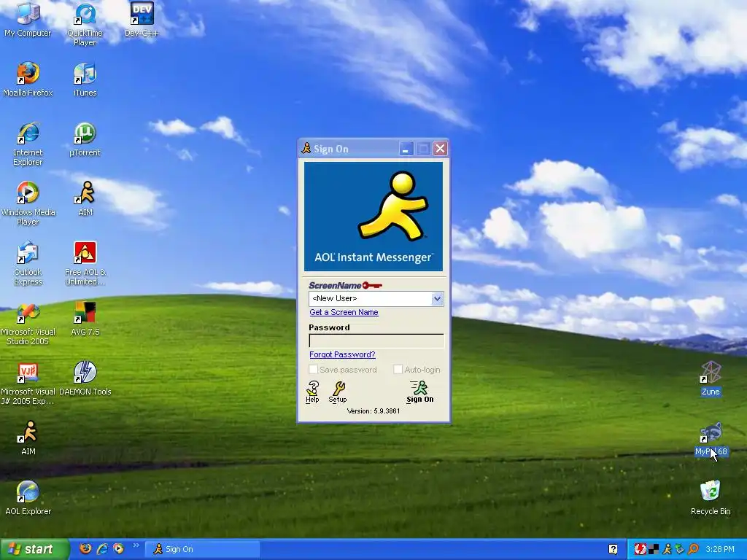Select the iTunes desktop shortcut
The width and height of the screenshot is (747, 560).
pyautogui.click(x=85, y=79)
